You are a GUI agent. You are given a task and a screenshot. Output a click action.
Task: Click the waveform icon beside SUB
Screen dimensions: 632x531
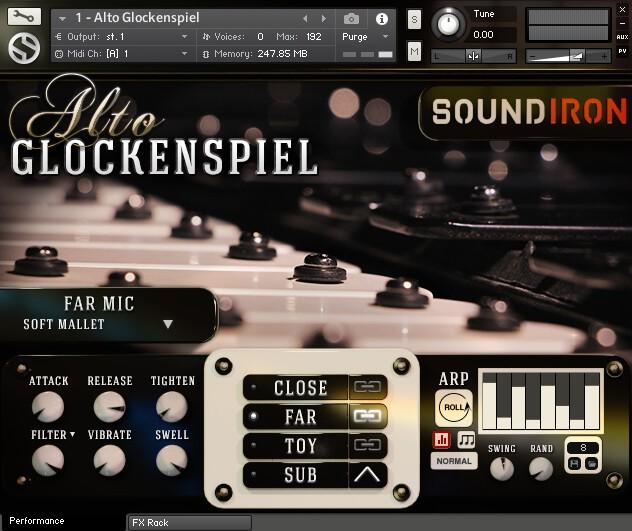tap(367, 475)
